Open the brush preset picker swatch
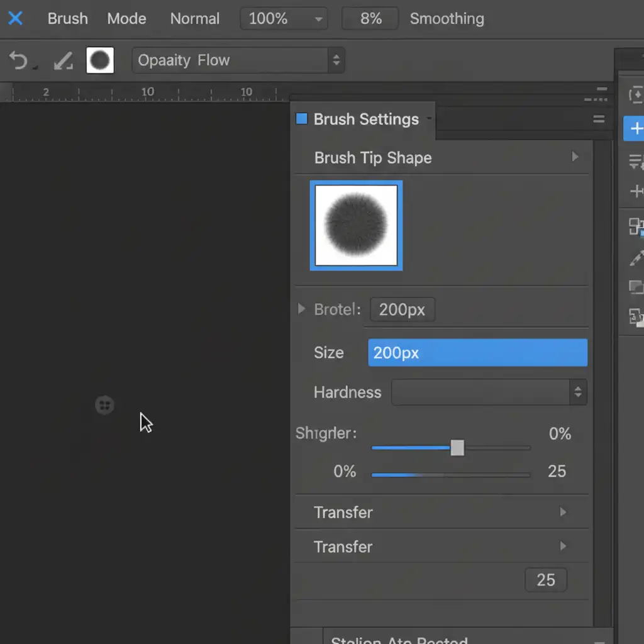 (100, 61)
